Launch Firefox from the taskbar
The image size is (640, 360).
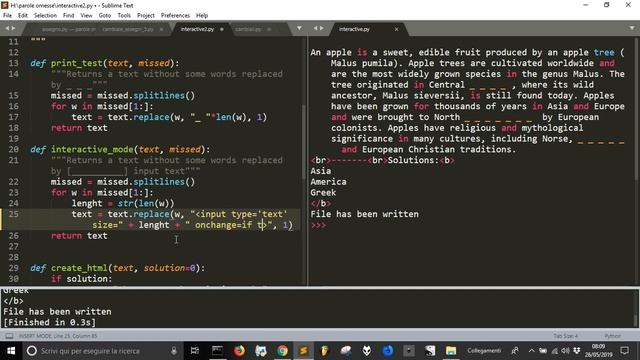239,351
